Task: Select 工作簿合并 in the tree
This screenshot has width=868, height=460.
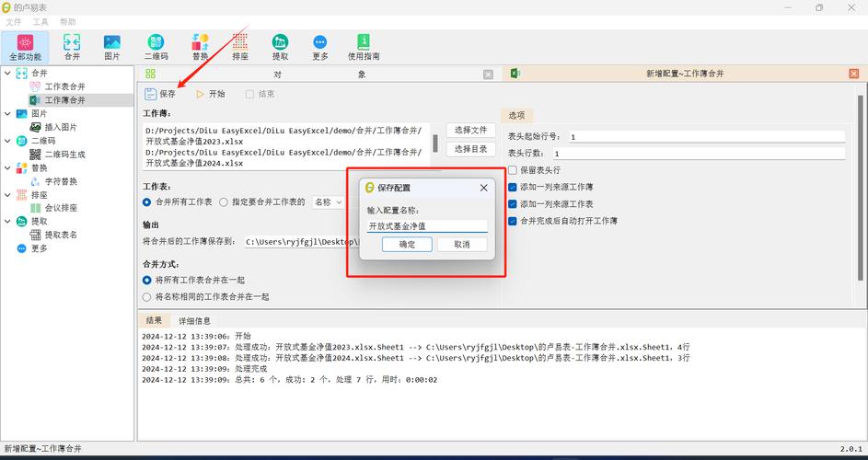Action: tap(64, 100)
